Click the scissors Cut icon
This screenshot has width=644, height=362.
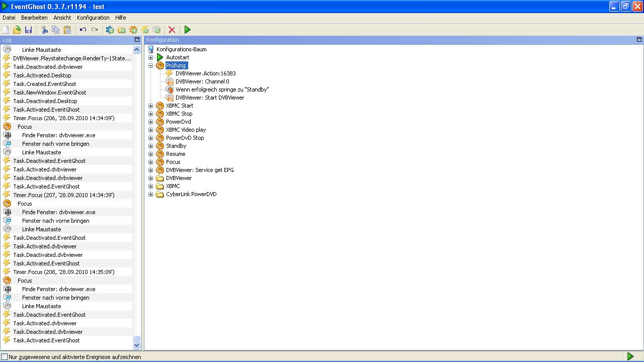click(x=44, y=30)
